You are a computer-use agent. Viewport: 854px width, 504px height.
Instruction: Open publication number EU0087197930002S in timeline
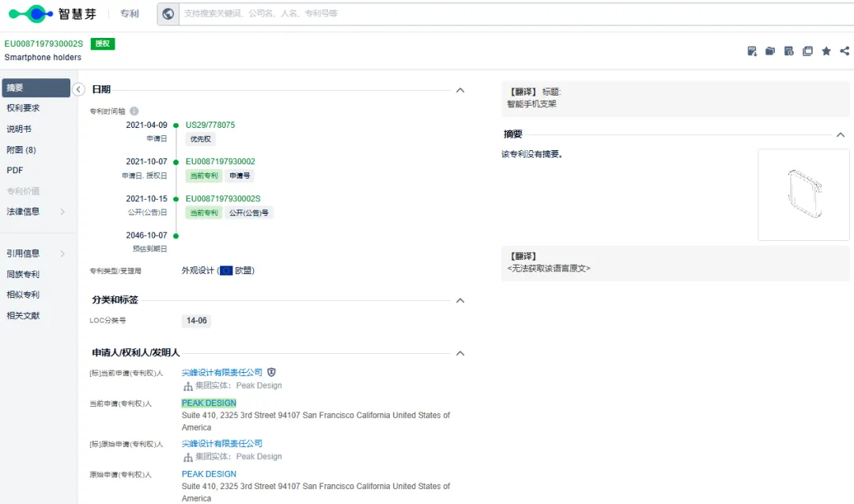[x=223, y=198]
